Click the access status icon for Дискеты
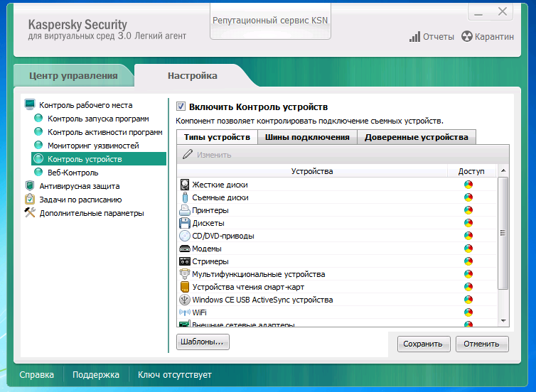Viewport: 536px width, 392px height. click(468, 223)
